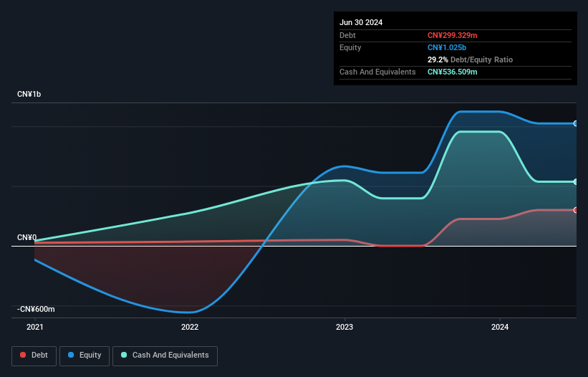Toggle the Equity series legend button
This screenshot has height=377, width=588.
[x=85, y=355]
